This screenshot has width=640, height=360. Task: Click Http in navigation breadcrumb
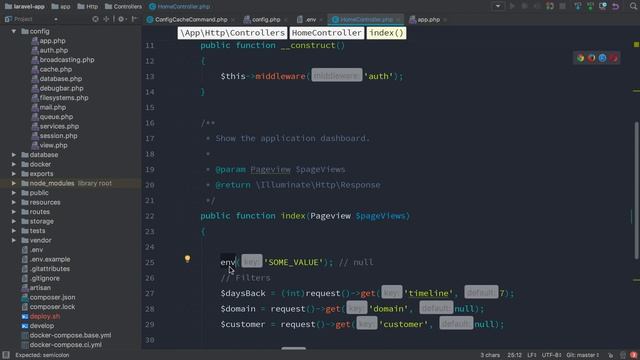coord(88,6)
